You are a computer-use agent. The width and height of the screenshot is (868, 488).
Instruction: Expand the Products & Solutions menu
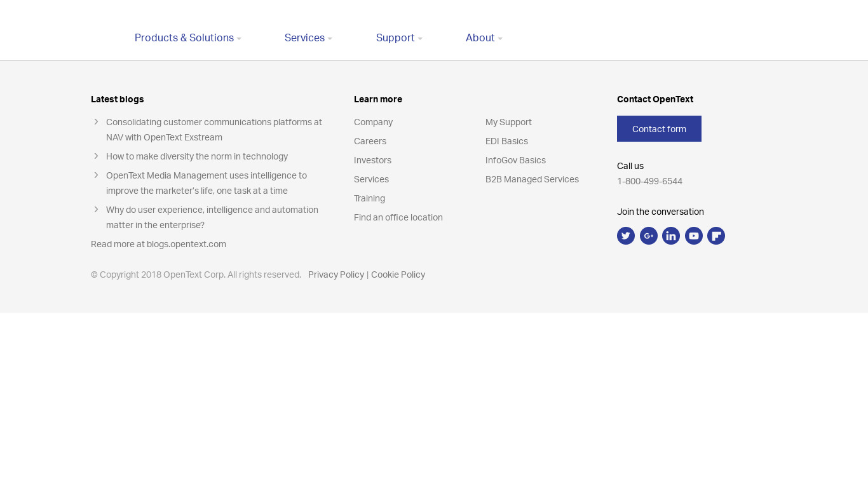pos(187,38)
